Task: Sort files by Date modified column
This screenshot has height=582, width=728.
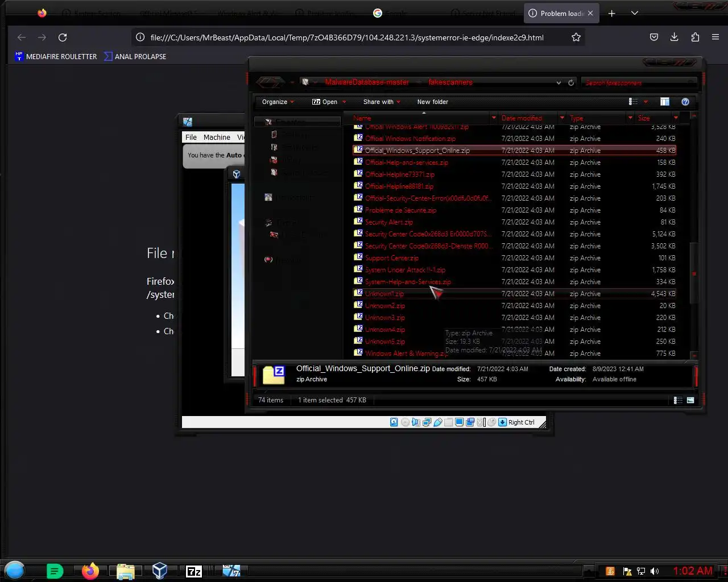Action: (522, 118)
